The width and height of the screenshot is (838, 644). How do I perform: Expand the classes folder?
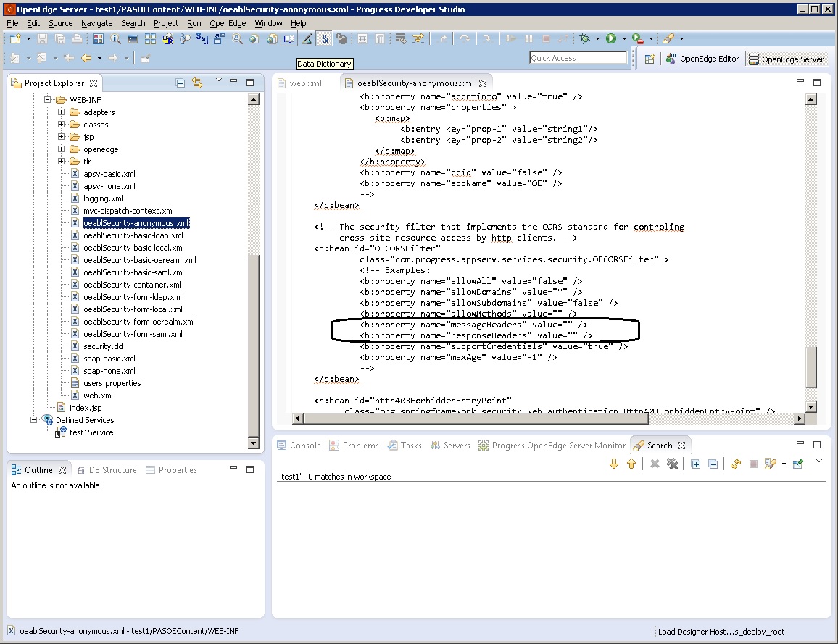click(61, 124)
